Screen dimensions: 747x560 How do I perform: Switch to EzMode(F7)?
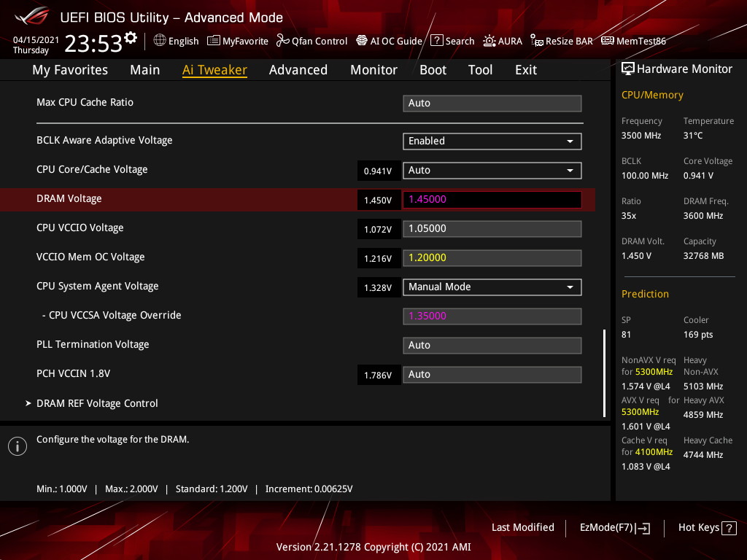point(614,528)
